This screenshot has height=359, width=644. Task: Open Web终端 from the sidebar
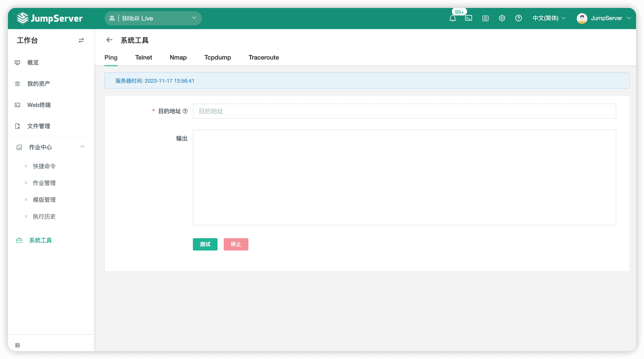click(39, 105)
